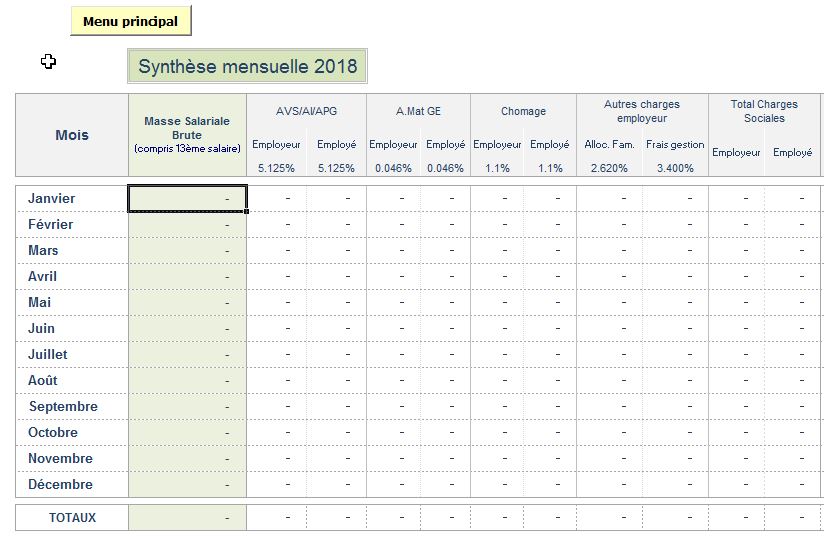Select the A.Mat GE column header
The height and width of the screenshot is (537, 824).
[418, 111]
